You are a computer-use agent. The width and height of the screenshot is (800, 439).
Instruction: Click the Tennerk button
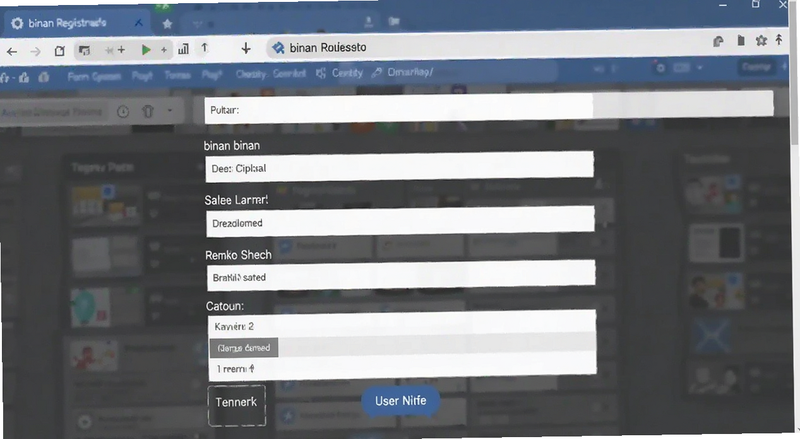click(x=237, y=404)
